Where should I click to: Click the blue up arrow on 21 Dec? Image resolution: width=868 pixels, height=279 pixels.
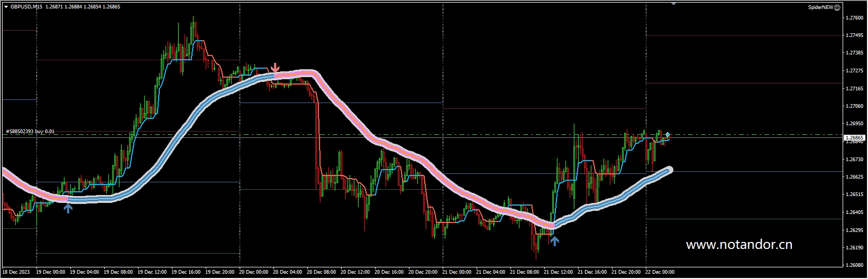[554, 241]
